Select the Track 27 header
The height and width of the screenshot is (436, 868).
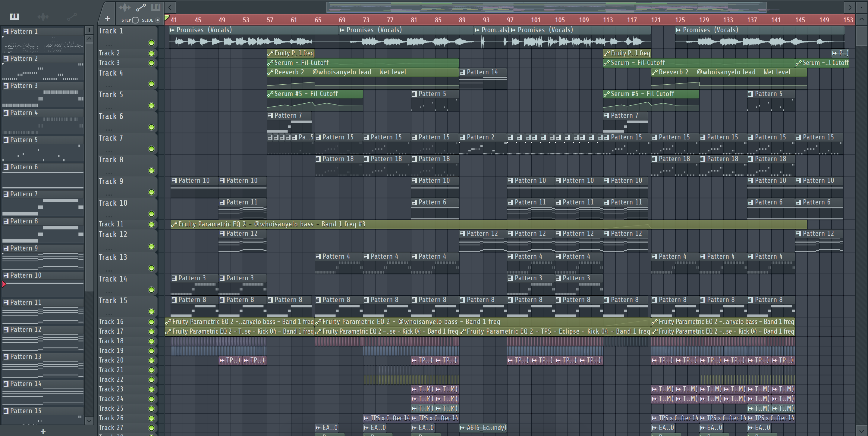[x=127, y=428]
